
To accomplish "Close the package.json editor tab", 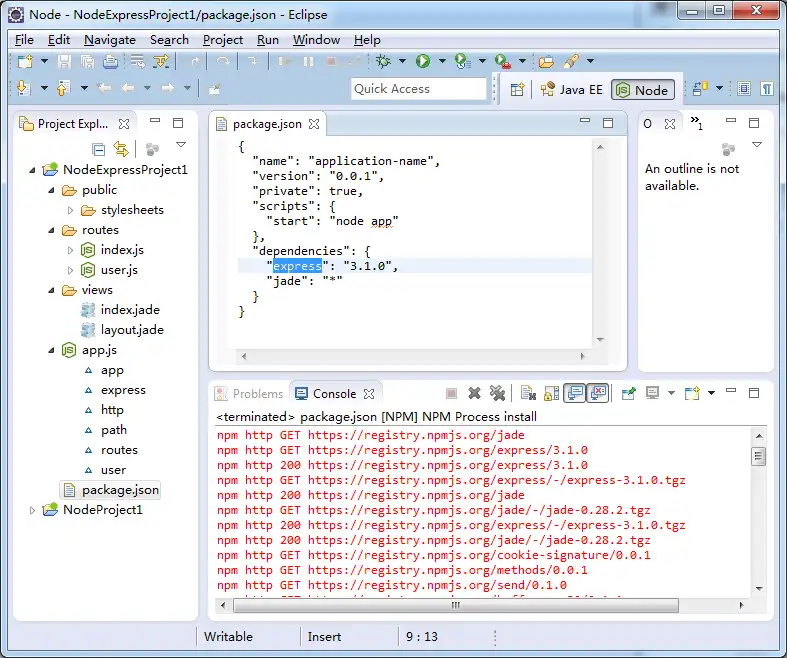I will (314, 124).
